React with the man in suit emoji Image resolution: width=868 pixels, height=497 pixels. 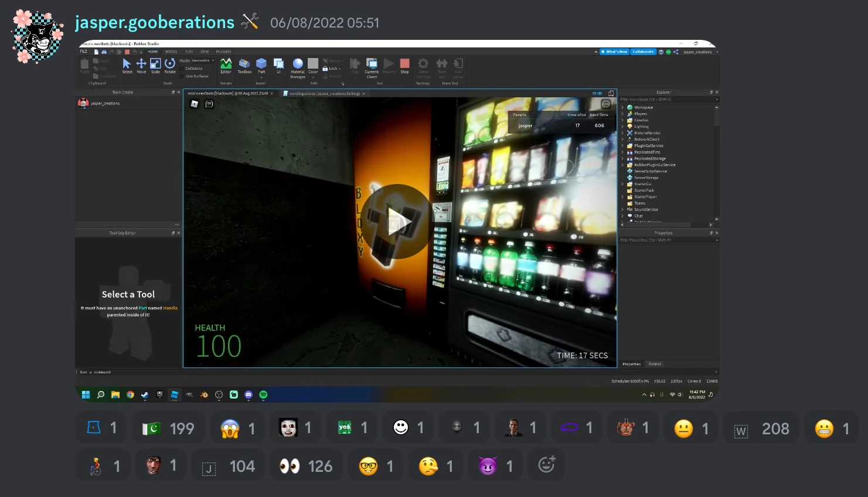click(x=519, y=428)
